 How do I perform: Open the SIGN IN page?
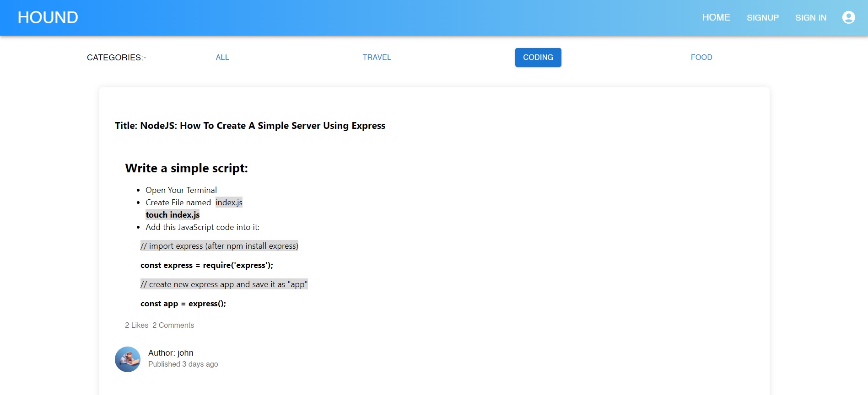(810, 18)
